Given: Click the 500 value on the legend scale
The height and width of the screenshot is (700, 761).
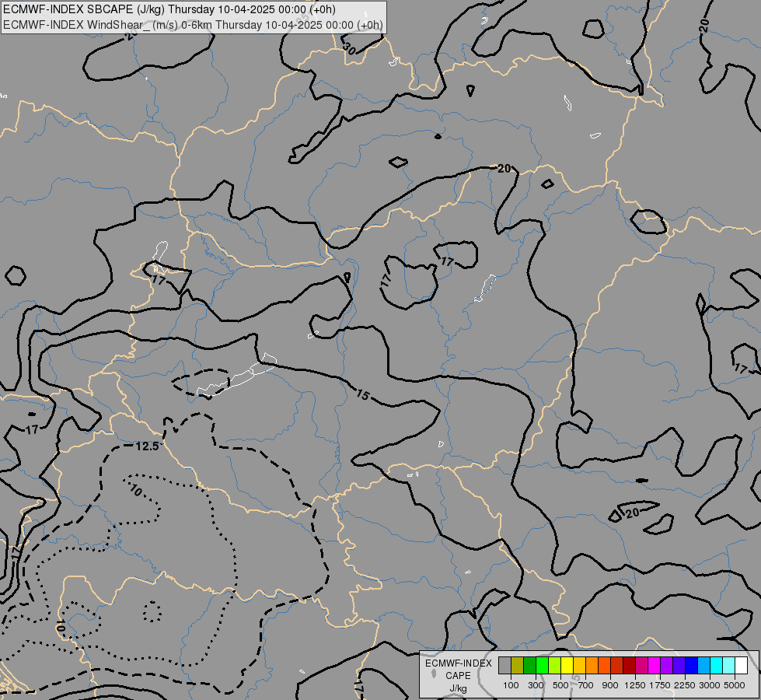Looking at the screenshot, I should (x=560, y=685).
